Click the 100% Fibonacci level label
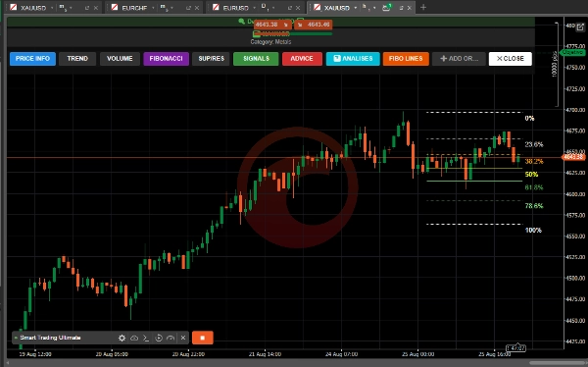The image size is (588, 367). (x=533, y=231)
